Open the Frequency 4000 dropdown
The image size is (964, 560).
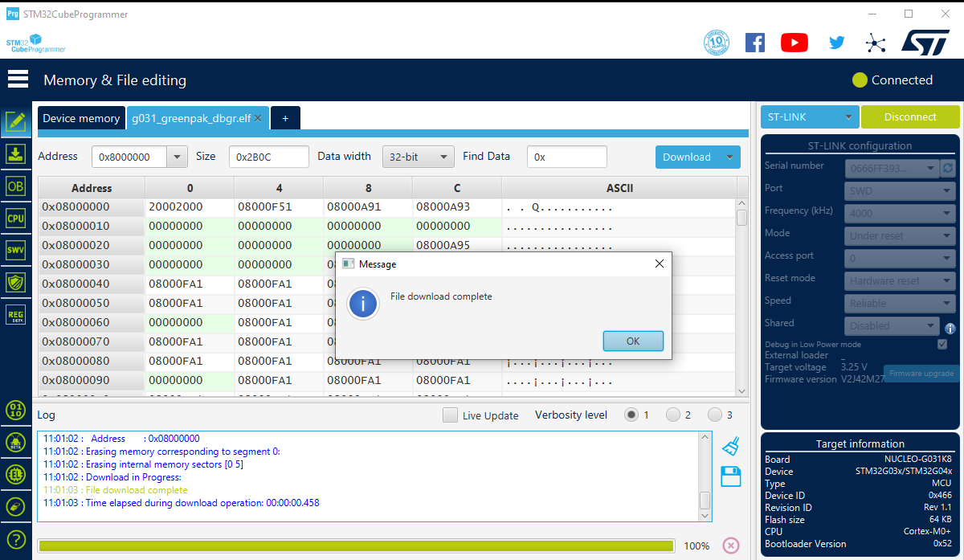pyautogui.click(x=900, y=214)
